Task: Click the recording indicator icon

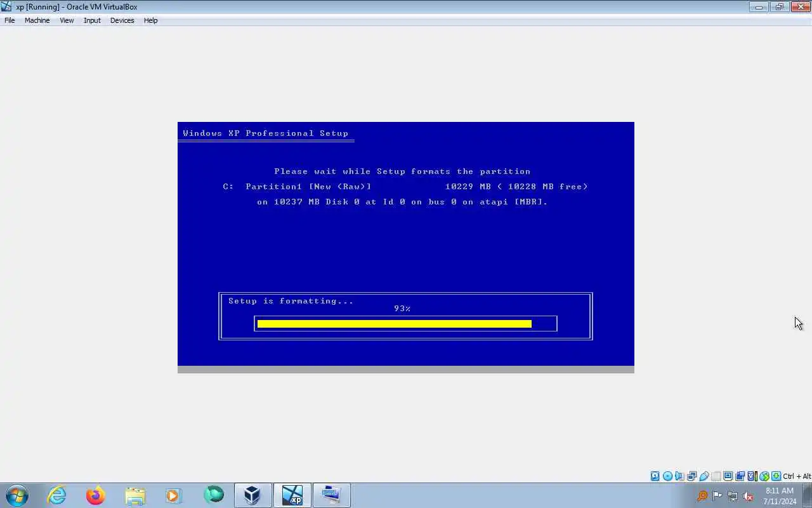Action: click(740, 476)
